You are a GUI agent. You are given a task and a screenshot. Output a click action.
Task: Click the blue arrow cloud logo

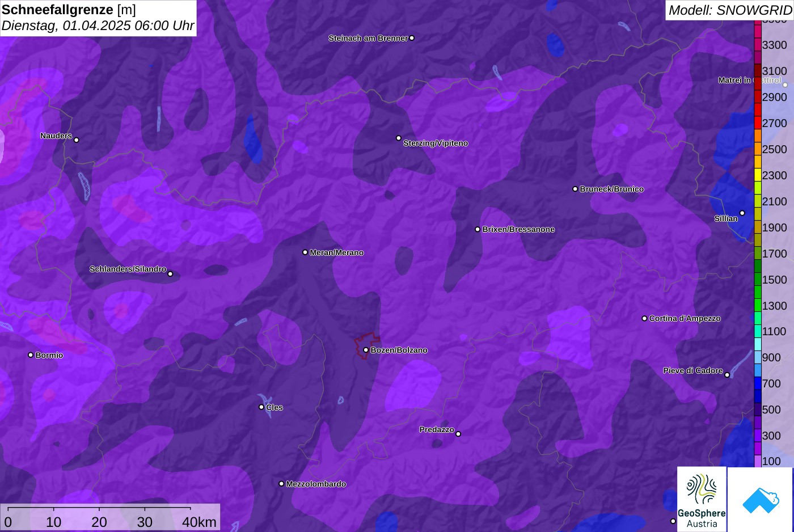(x=760, y=500)
